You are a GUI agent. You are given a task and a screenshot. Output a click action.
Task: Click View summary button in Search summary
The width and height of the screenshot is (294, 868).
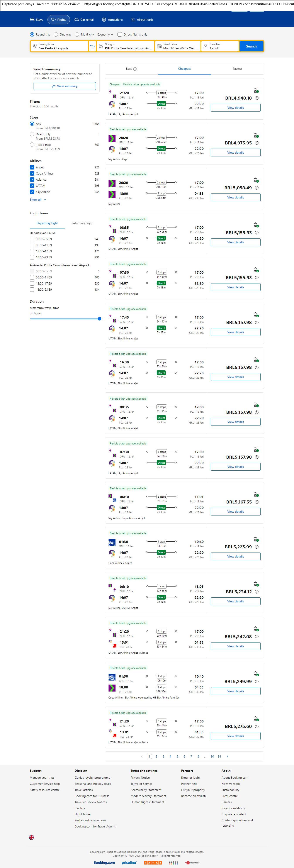click(64, 86)
